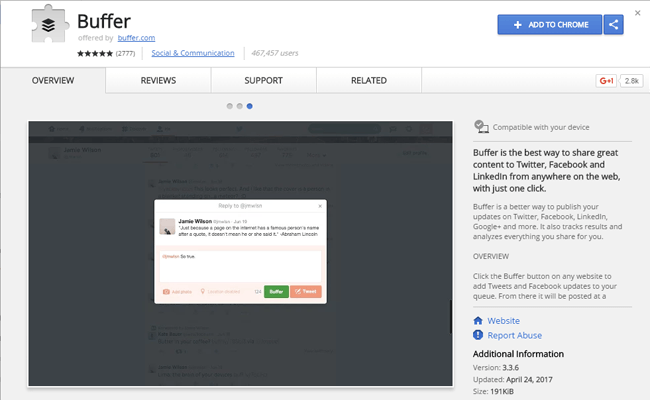The width and height of the screenshot is (650, 400).
Task: Click the green Buffer button in screenshot
Action: [x=276, y=291]
